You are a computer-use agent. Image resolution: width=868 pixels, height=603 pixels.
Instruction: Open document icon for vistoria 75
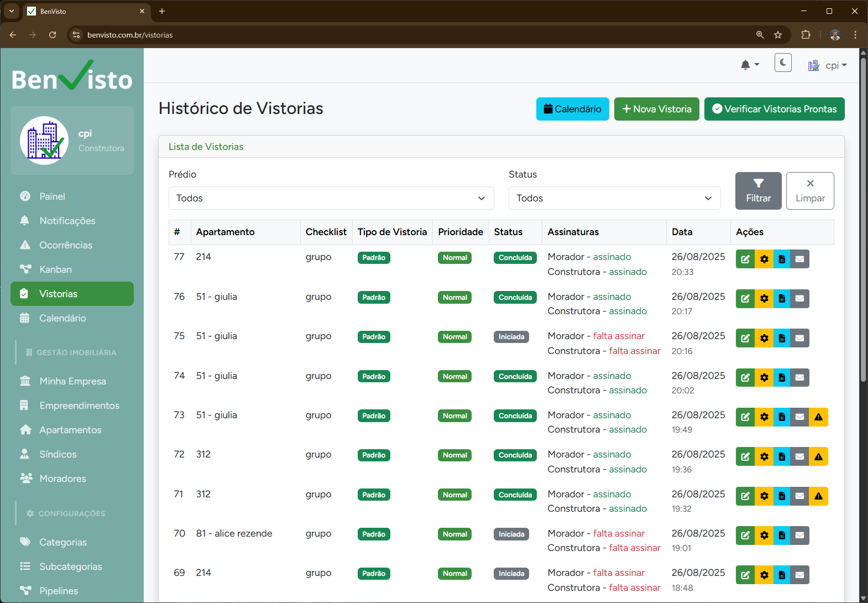(x=782, y=338)
